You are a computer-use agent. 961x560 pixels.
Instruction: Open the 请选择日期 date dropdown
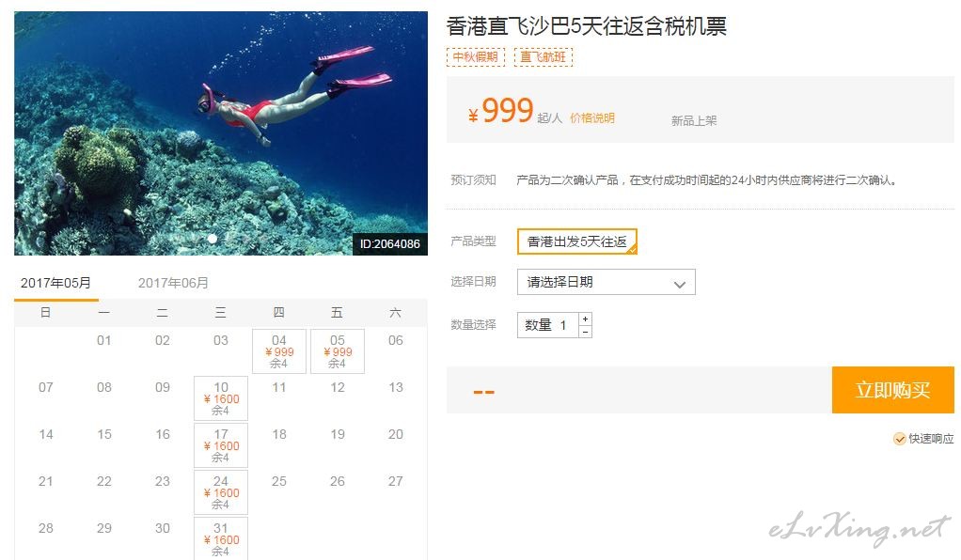click(607, 282)
